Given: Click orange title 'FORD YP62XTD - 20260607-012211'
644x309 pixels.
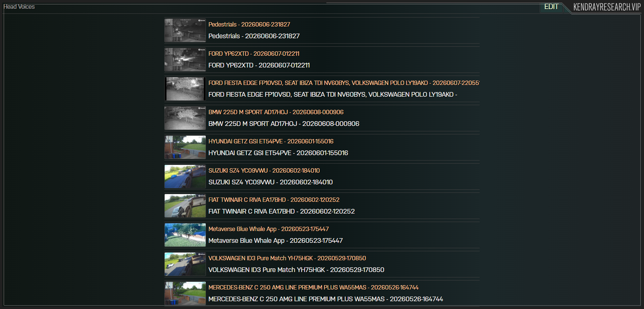Looking at the screenshot, I should (x=254, y=54).
